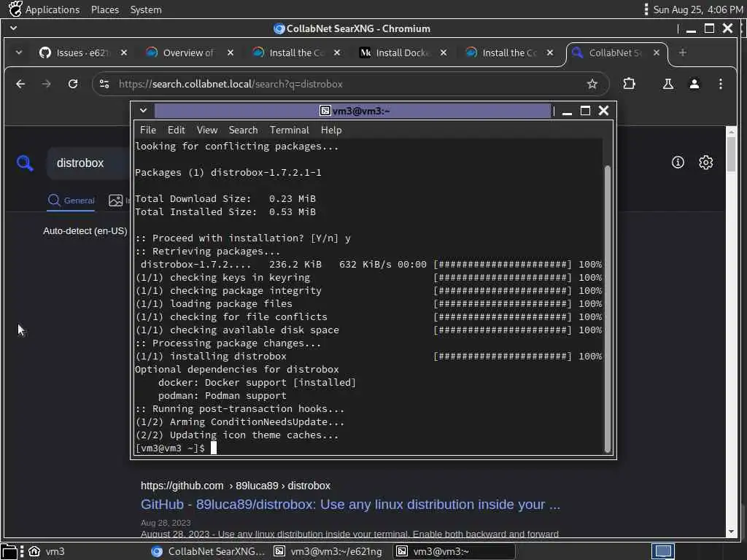This screenshot has width=747, height=560.
Task: Switch to vm3@vm3:~ terminal taskbar button
Action: pyautogui.click(x=454, y=551)
